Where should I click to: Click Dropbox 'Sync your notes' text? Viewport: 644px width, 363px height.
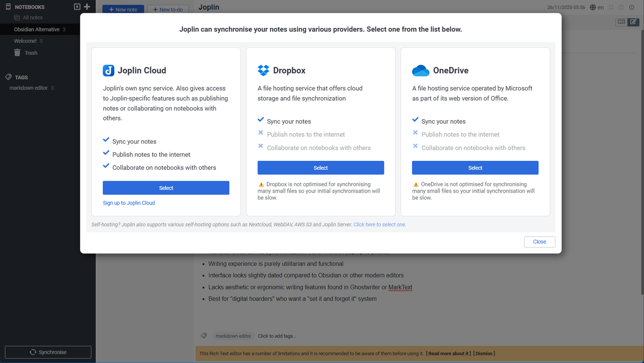click(x=289, y=121)
